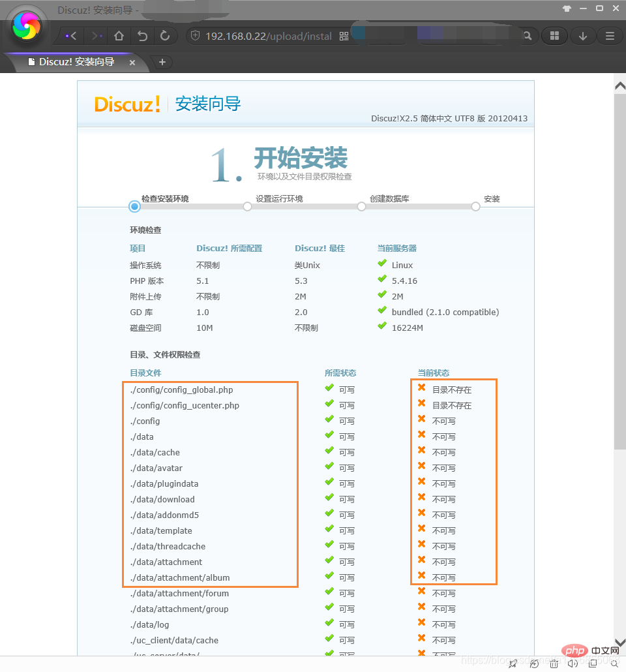Click the ./uc_client/data/cache directory entry
Image resolution: width=626 pixels, height=672 pixels.
click(x=174, y=640)
